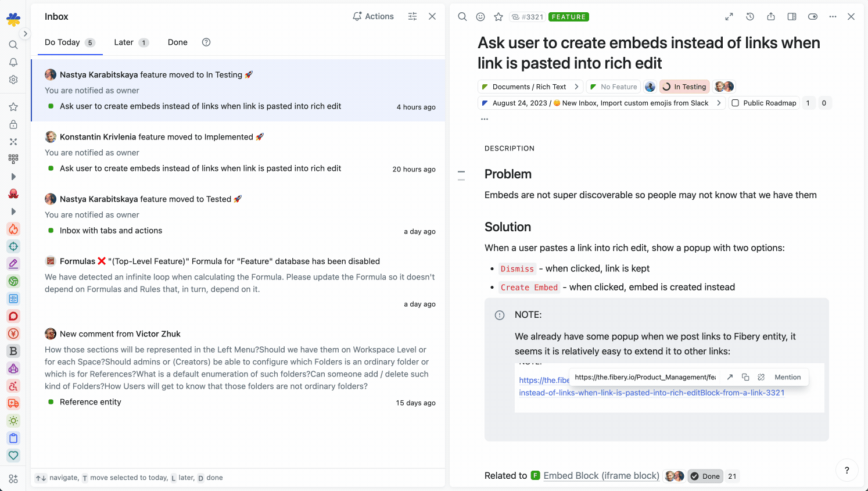868x491 pixels.
Task: Click the help question mark button bottom right
Action: click(847, 470)
